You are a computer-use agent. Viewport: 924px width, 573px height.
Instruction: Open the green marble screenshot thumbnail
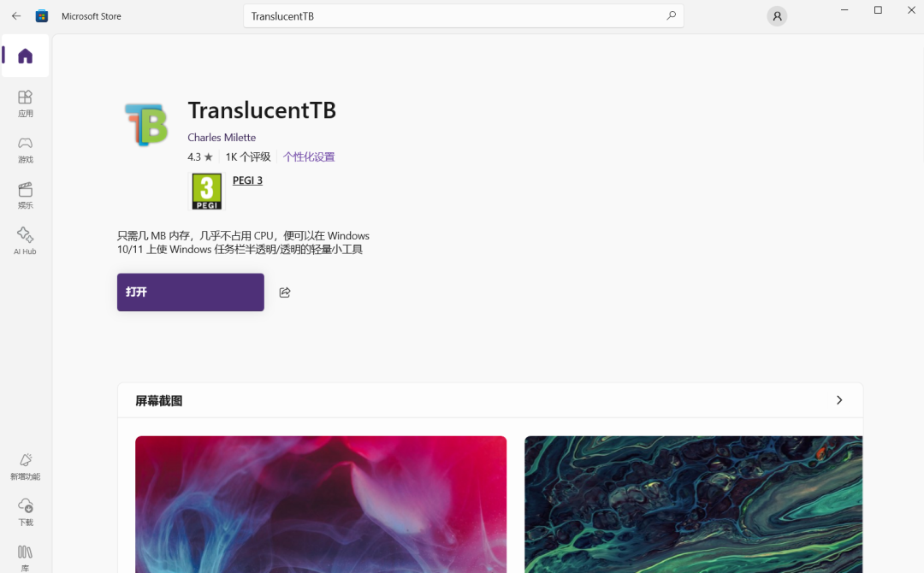pyautogui.click(x=694, y=504)
